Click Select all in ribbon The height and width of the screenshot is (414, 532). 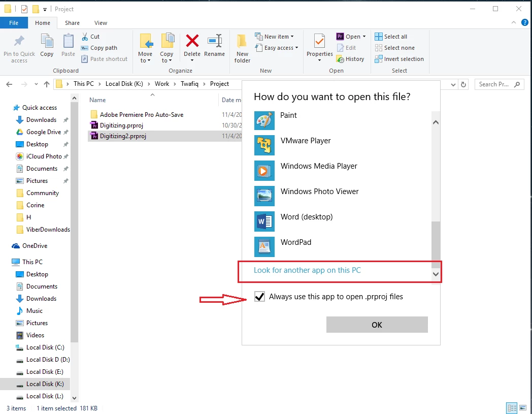pos(391,37)
